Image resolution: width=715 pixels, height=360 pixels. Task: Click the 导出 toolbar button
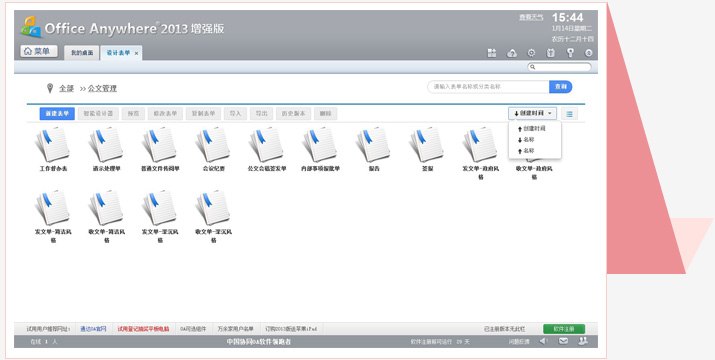261,114
